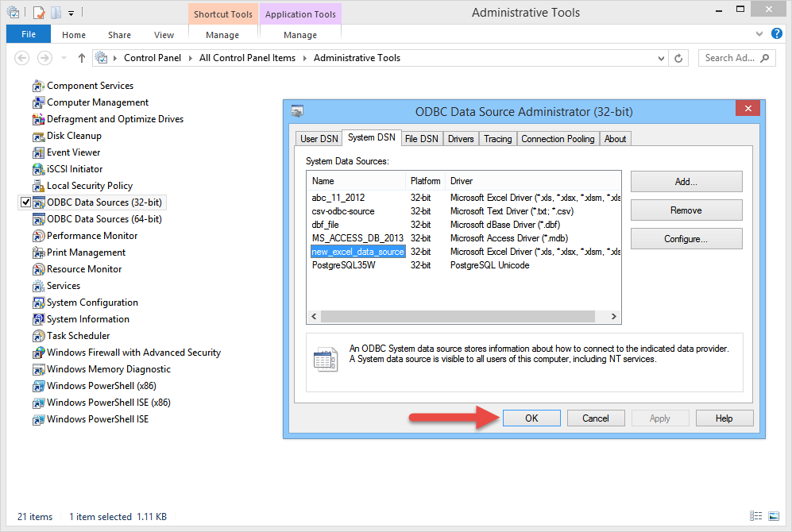Screen dimensions: 792x532
Task: Open the About tab
Action: click(615, 139)
